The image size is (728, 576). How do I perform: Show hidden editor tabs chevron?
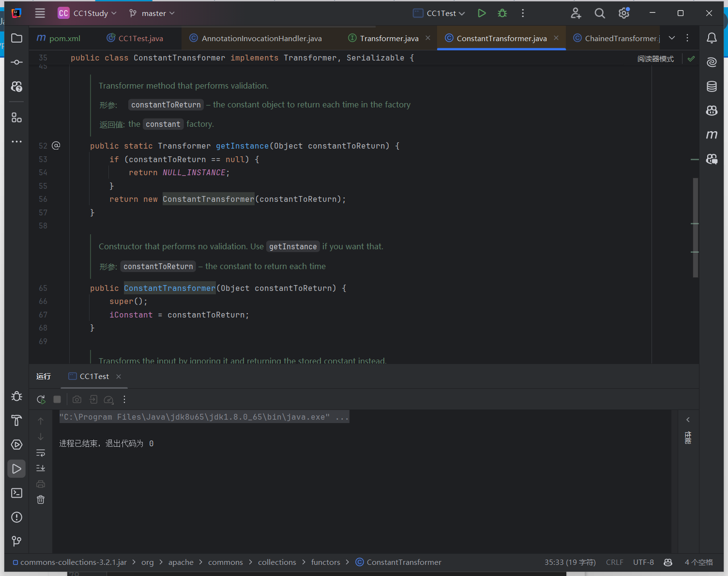coord(672,38)
